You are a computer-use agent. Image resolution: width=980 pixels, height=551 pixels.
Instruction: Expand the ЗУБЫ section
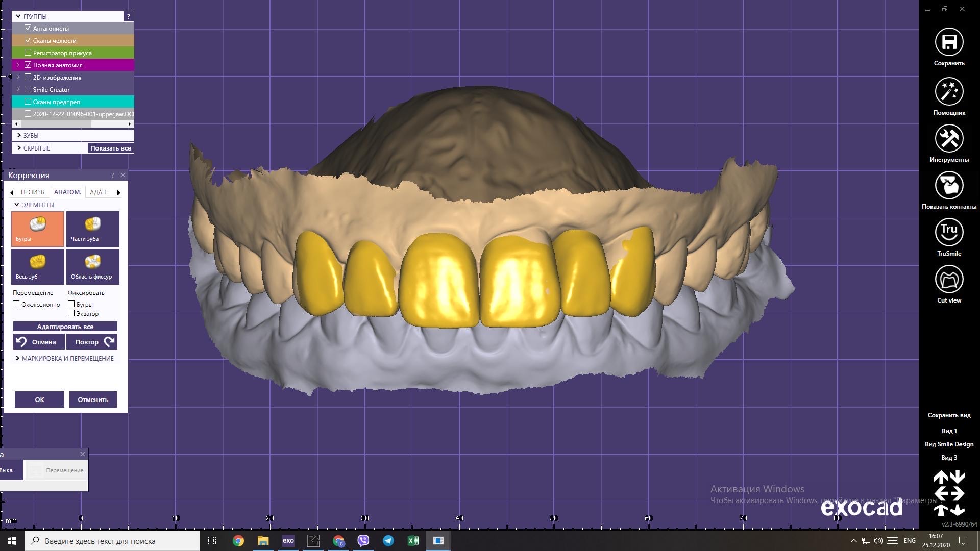click(19, 135)
